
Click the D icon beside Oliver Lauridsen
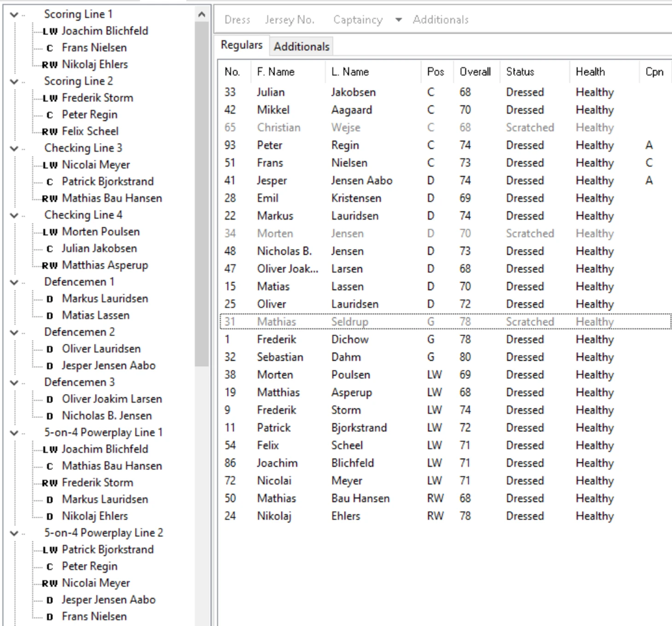[50, 349]
